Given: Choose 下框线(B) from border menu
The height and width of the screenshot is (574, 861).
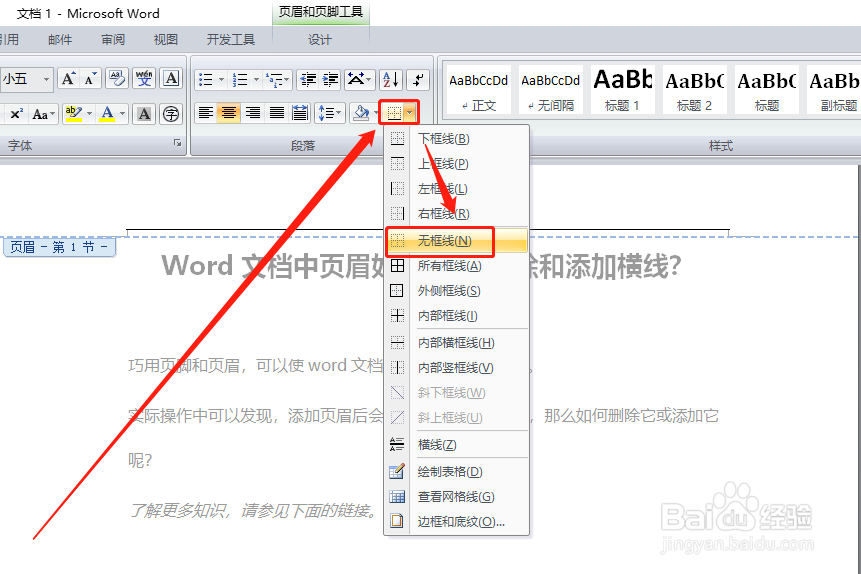Looking at the screenshot, I should point(456,139).
